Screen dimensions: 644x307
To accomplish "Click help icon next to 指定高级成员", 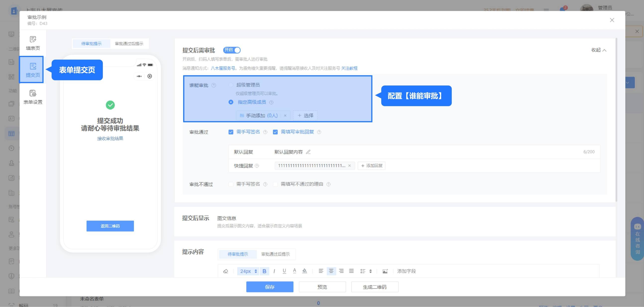I will (x=271, y=102).
